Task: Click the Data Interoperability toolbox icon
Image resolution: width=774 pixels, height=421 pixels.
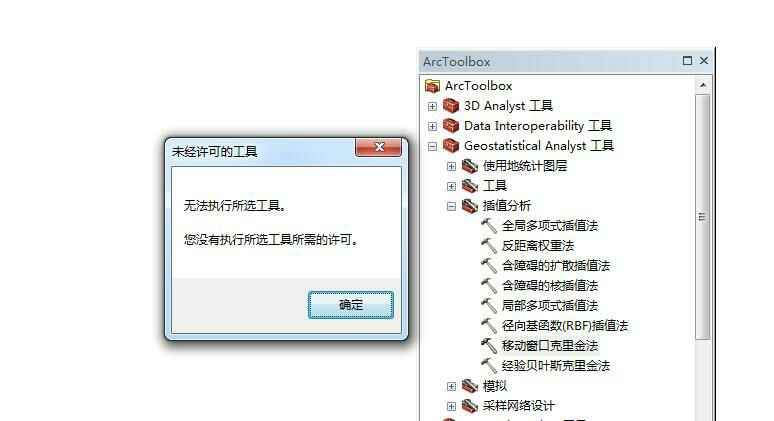Action: 451,125
